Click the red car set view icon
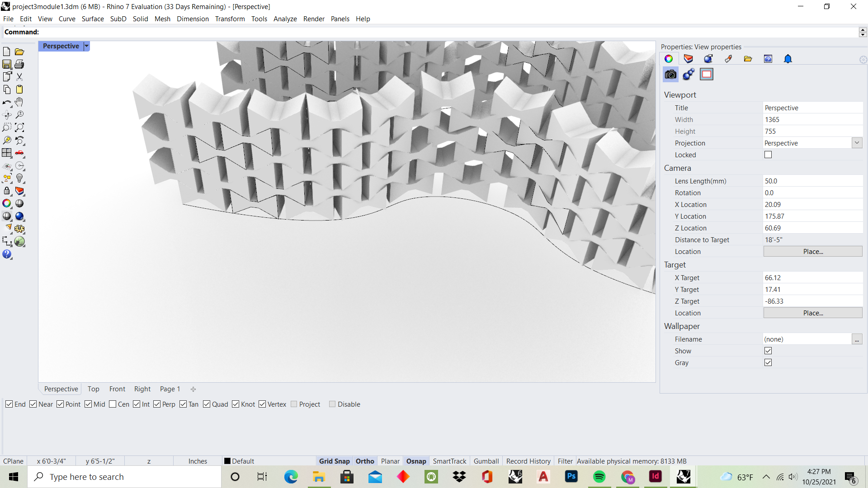This screenshot has height=488, width=868. (19, 153)
